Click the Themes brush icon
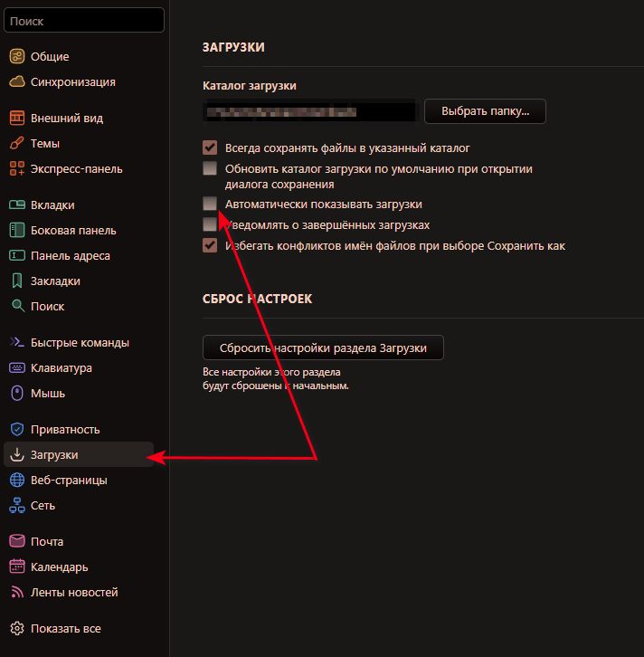Image resolution: width=644 pixels, height=657 pixels. point(16,144)
